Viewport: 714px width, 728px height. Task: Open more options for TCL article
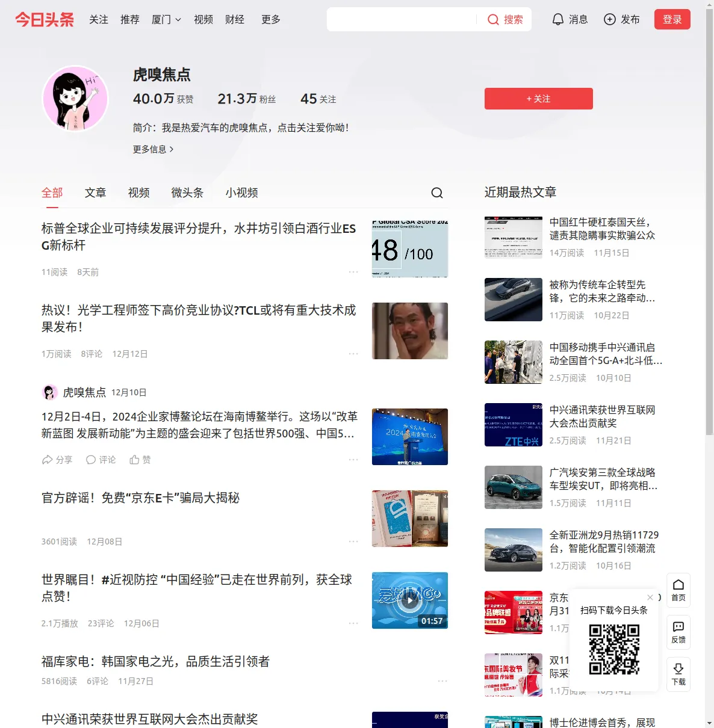pos(353,354)
